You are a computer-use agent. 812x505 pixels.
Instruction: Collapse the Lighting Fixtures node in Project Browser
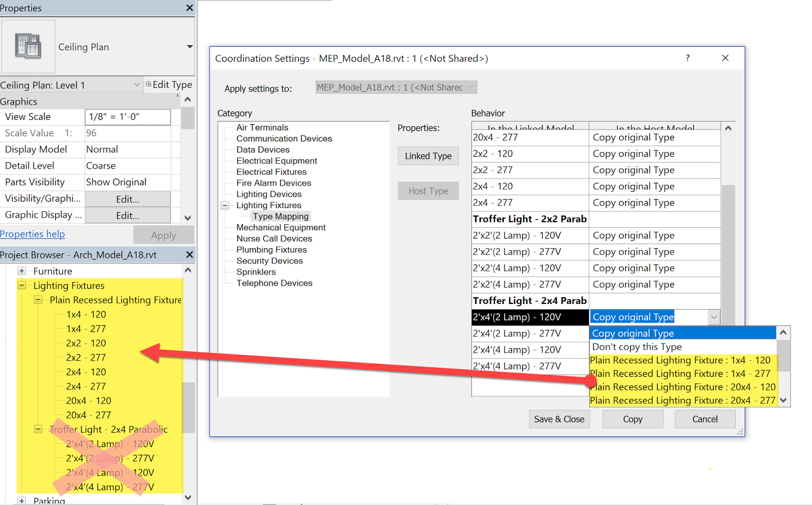coord(22,285)
